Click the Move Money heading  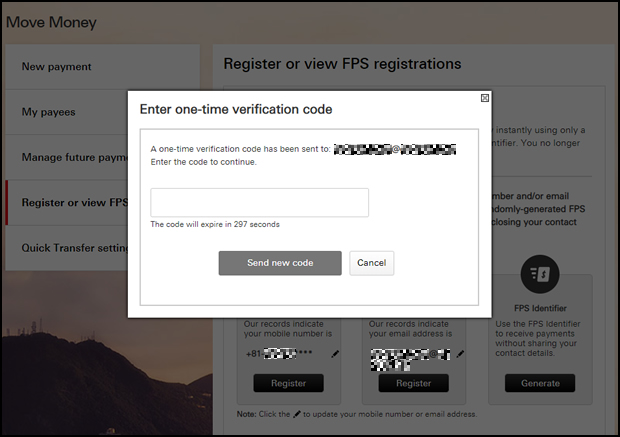tap(51, 23)
